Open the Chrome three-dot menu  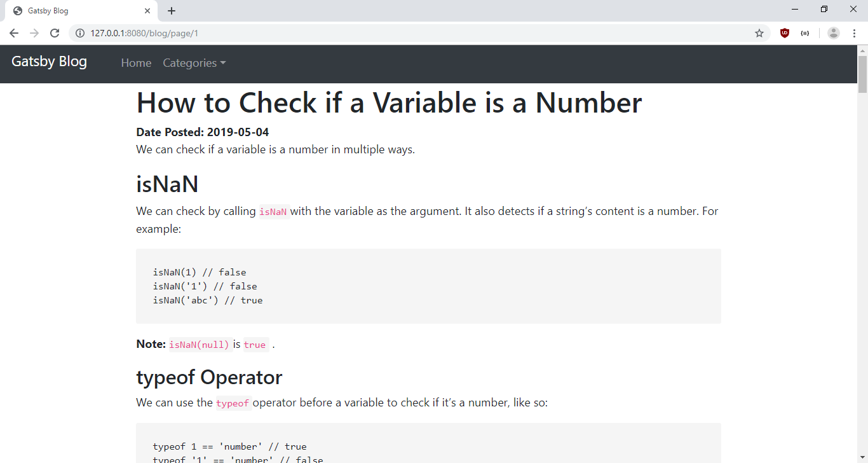(x=855, y=32)
